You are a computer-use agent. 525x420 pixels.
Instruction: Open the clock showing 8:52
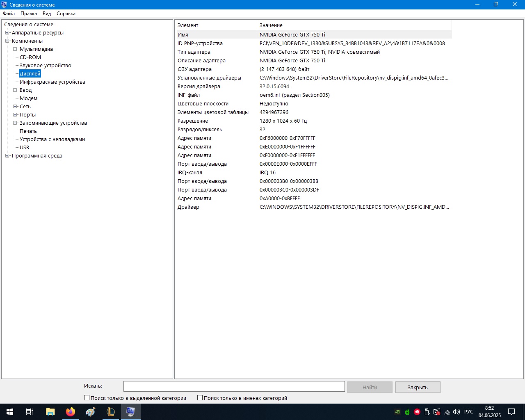[490, 412]
